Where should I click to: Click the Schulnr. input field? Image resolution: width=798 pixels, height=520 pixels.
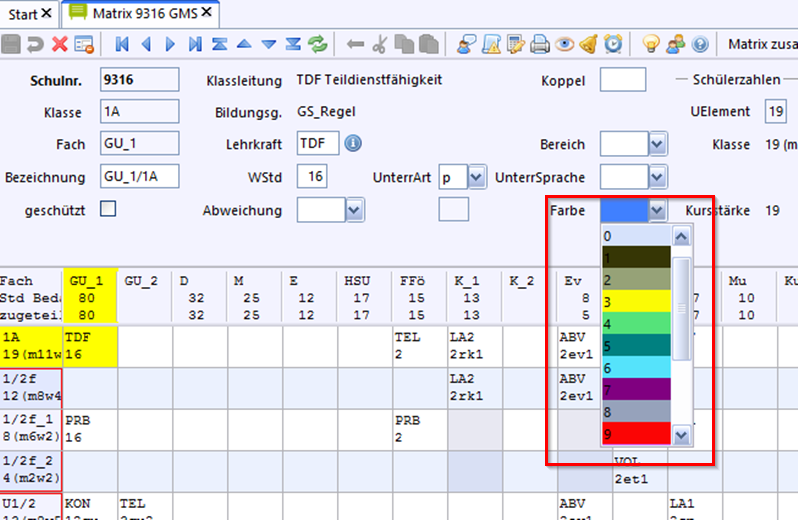(x=139, y=79)
